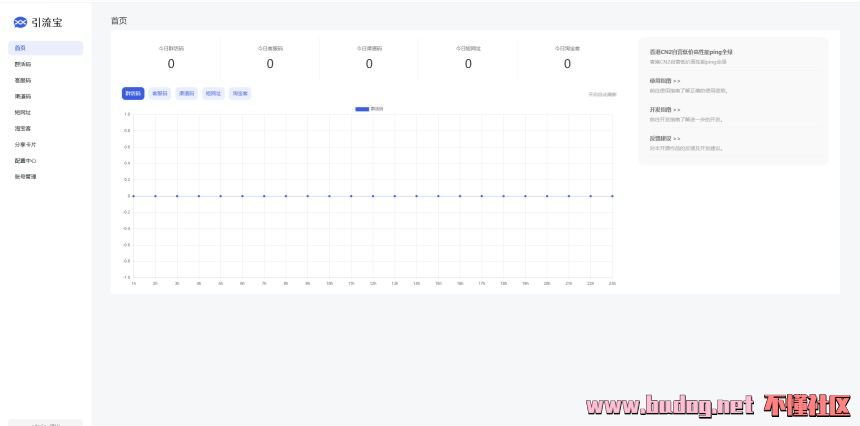Viewport: 860px width, 426px height.
Task: Switch chart to 客服码 tab
Action: pyautogui.click(x=160, y=94)
